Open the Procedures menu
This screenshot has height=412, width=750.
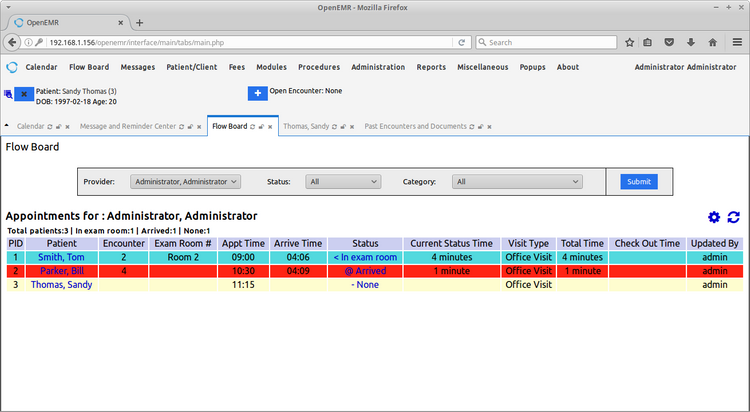click(319, 67)
